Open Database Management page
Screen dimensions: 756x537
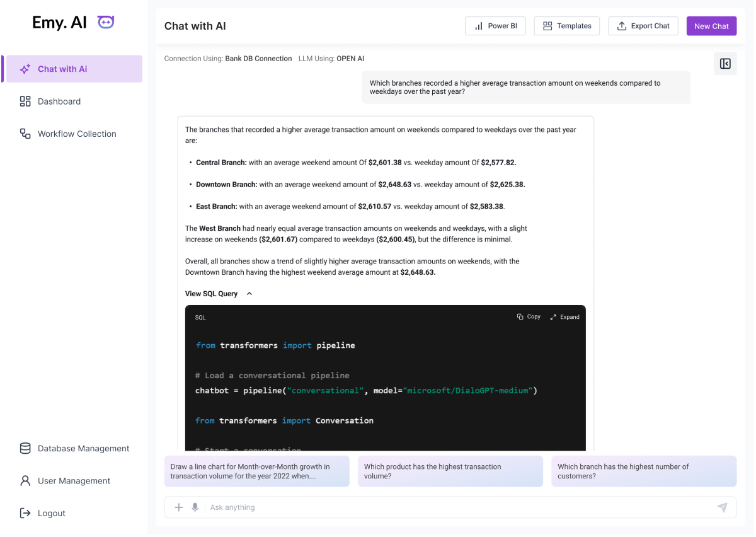click(x=83, y=449)
